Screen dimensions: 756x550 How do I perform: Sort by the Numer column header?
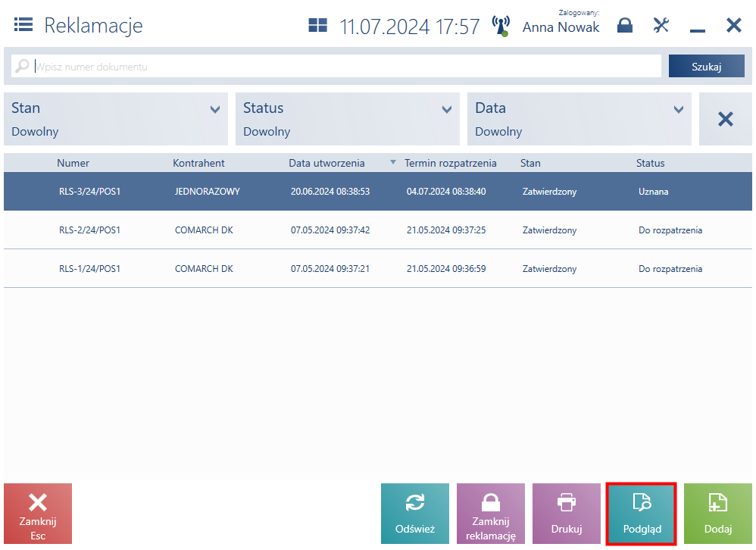point(73,163)
